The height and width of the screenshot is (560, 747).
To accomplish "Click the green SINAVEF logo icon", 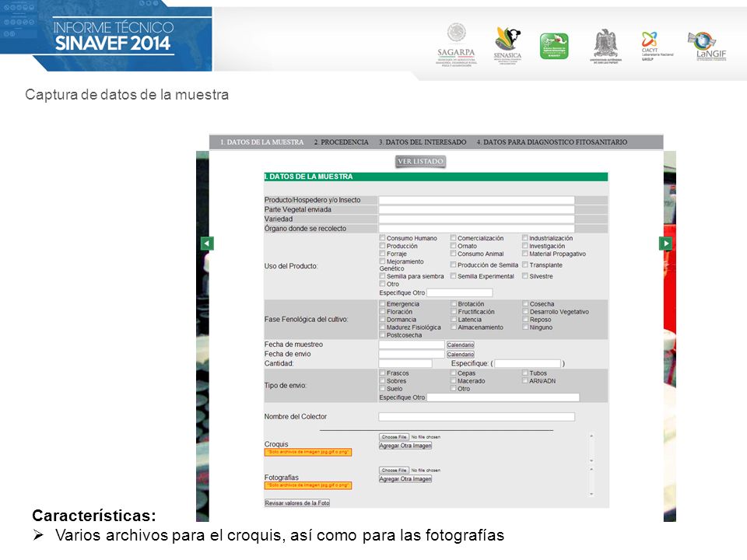I will click(x=554, y=46).
